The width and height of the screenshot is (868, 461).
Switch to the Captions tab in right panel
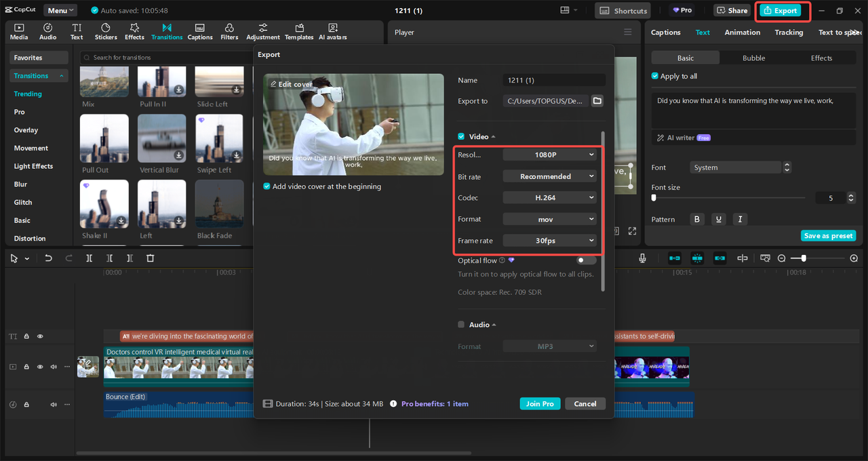[665, 32]
